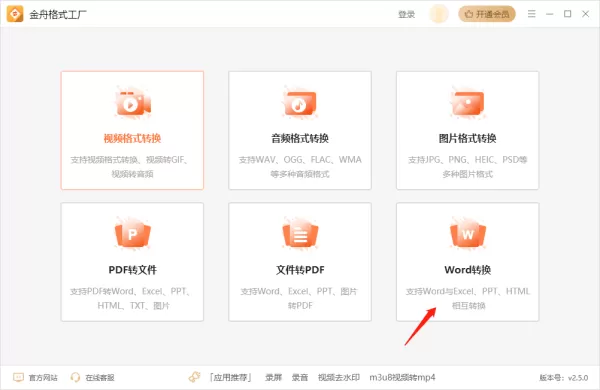Open 视频格式转换 title
This screenshot has width=600, height=390.
pyautogui.click(x=132, y=138)
